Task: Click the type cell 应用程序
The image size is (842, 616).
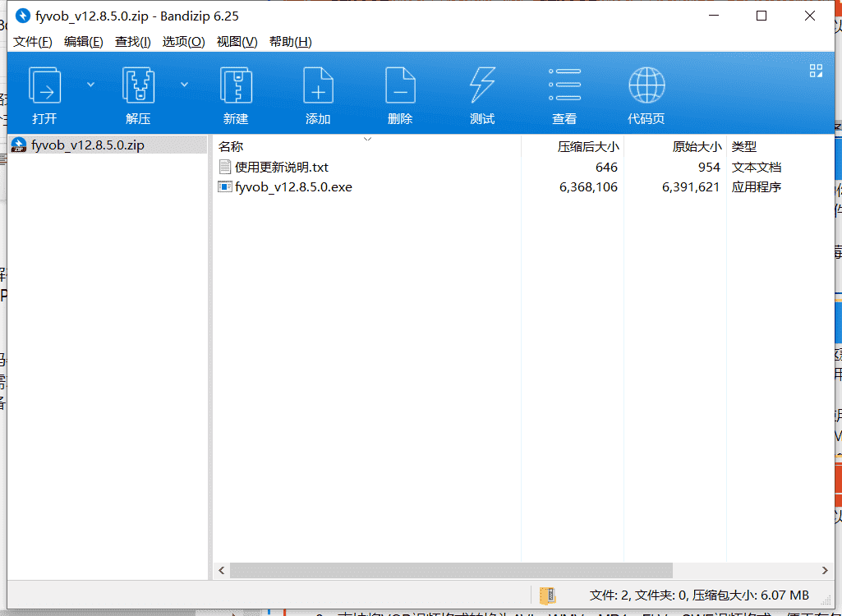Action: pos(756,187)
